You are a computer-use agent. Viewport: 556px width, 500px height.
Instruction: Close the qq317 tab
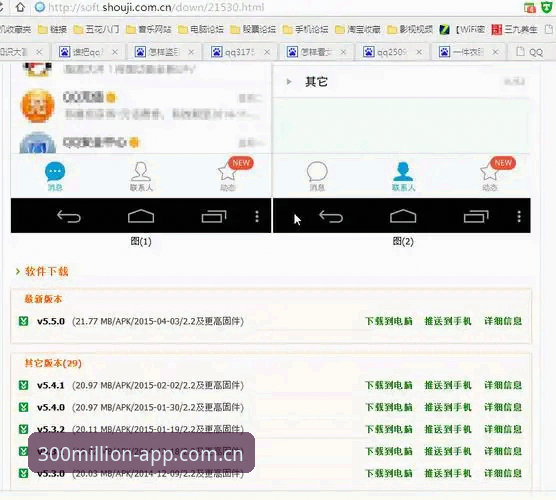[267, 52]
